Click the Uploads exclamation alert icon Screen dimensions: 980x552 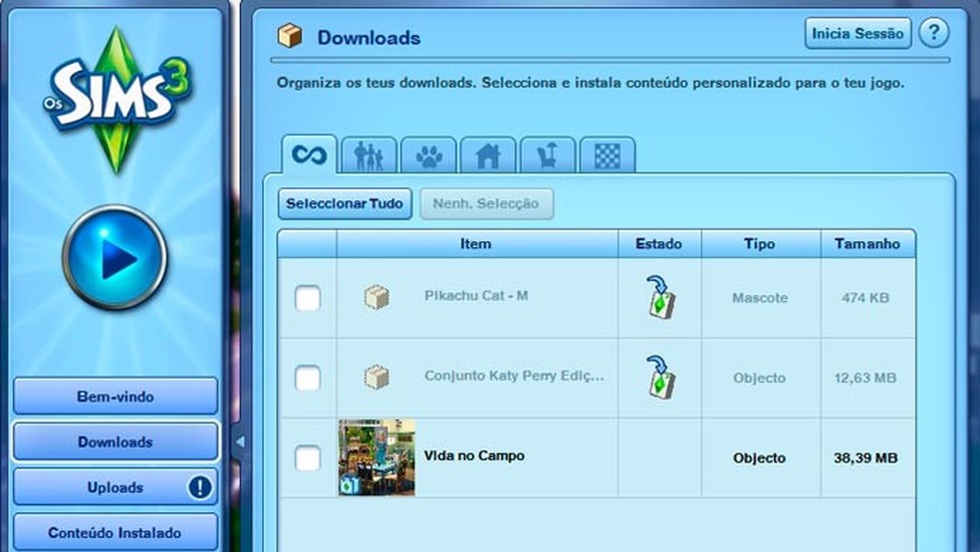[200, 487]
